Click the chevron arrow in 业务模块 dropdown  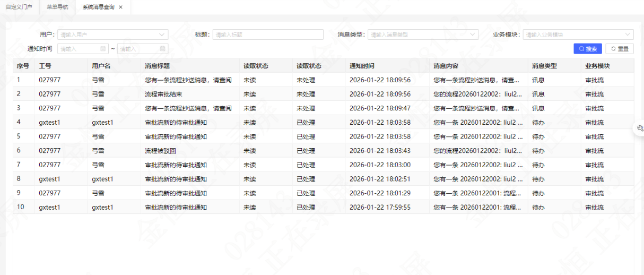[626, 35]
